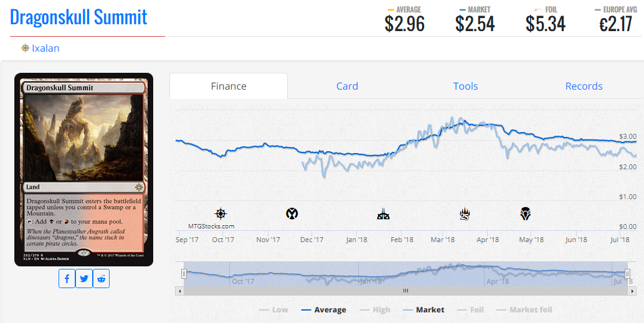Toggle the Market foil series
This screenshot has width=644, height=323.
click(x=524, y=310)
